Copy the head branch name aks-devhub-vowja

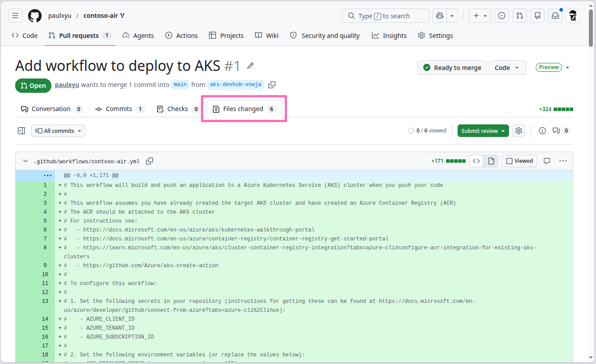[x=272, y=85]
